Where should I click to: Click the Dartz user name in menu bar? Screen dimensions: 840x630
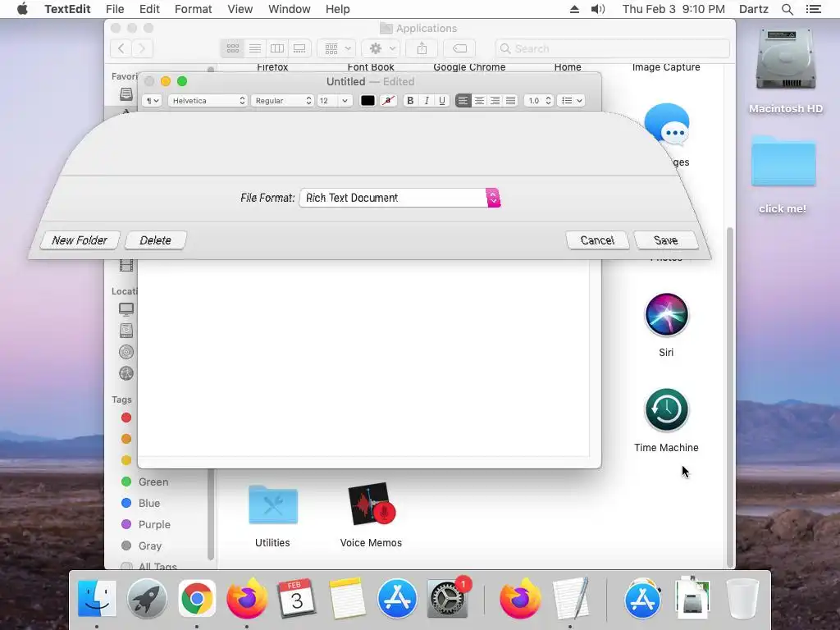754,9
